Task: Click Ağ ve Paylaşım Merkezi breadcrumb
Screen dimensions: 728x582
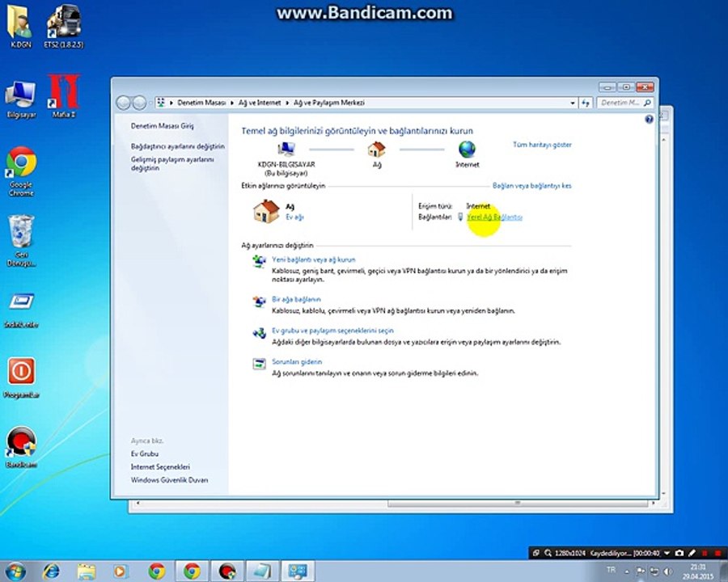Action: point(328,103)
